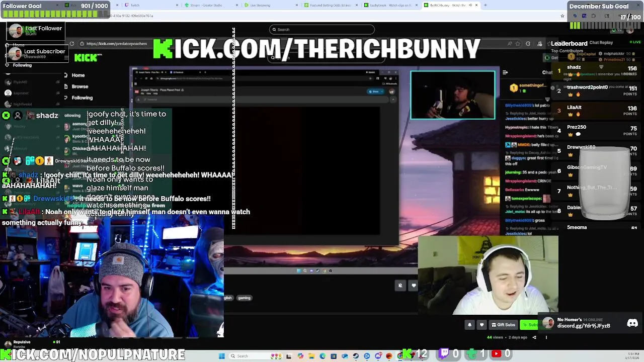Select LilaAlt leaderboard entry
This screenshot has width=644, height=362.
click(x=596, y=111)
